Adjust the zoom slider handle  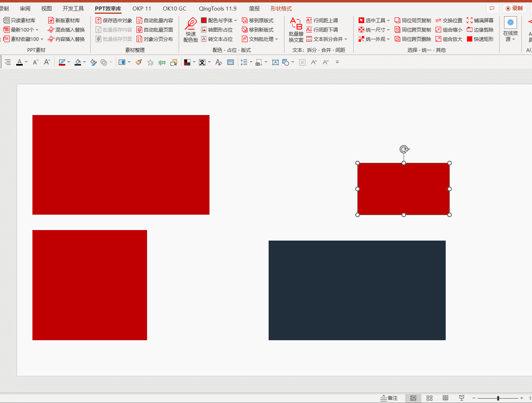pos(498,398)
